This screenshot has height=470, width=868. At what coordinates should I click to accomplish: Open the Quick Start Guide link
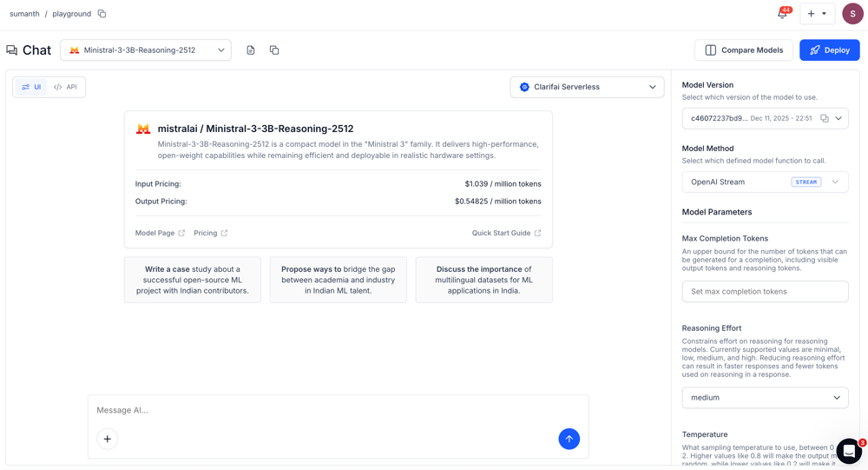coord(506,233)
